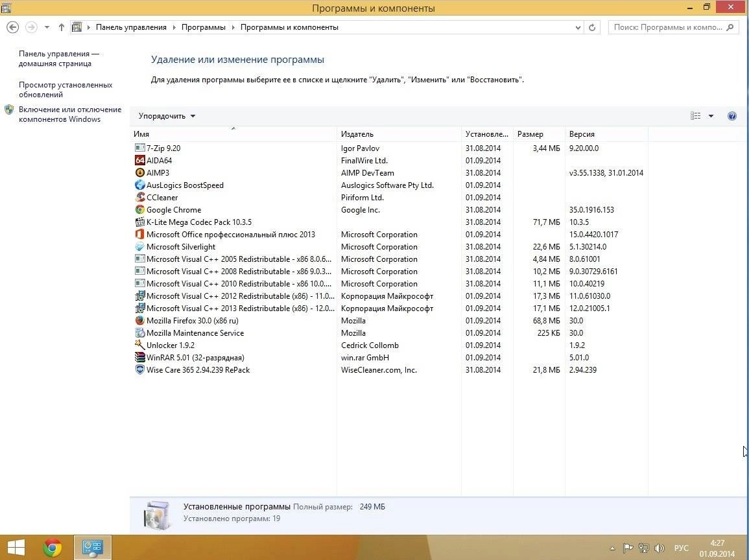
Task: Click the Microsoft Office 2013 icon
Action: coord(139,235)
